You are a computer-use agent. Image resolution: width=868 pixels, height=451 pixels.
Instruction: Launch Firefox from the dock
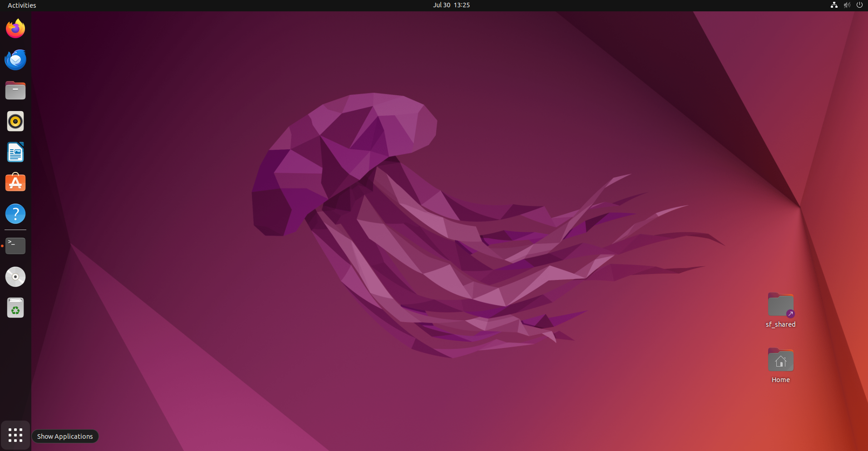(x=15, y=29)
